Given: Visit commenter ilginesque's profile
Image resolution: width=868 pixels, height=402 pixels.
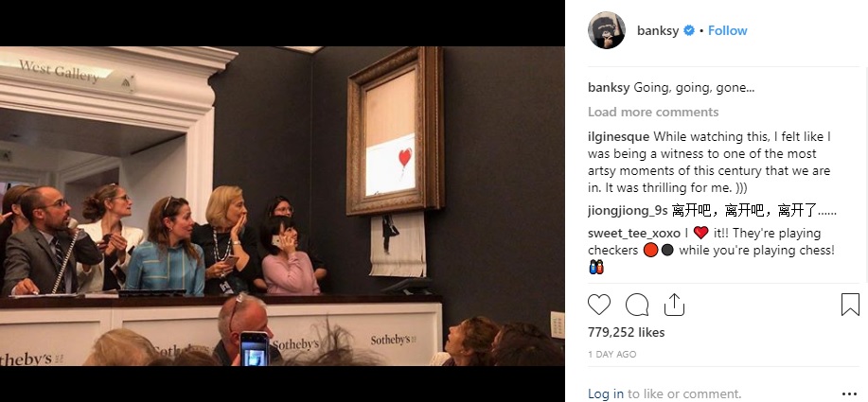Looking at the screenshot, I should 618,136.
